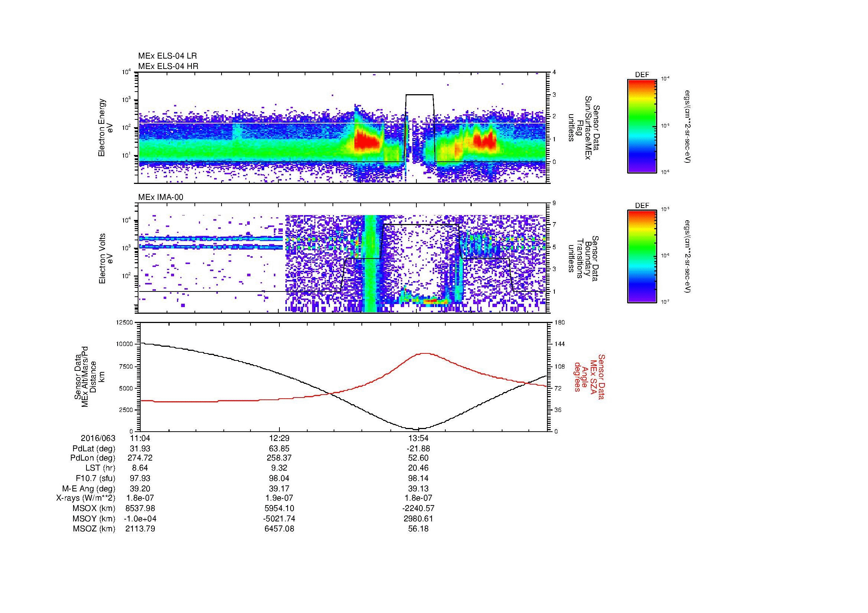Click the first red electron burst in ELS spectrogram
This screenshot has width=868, height=613.
click(x=366, y=140)
